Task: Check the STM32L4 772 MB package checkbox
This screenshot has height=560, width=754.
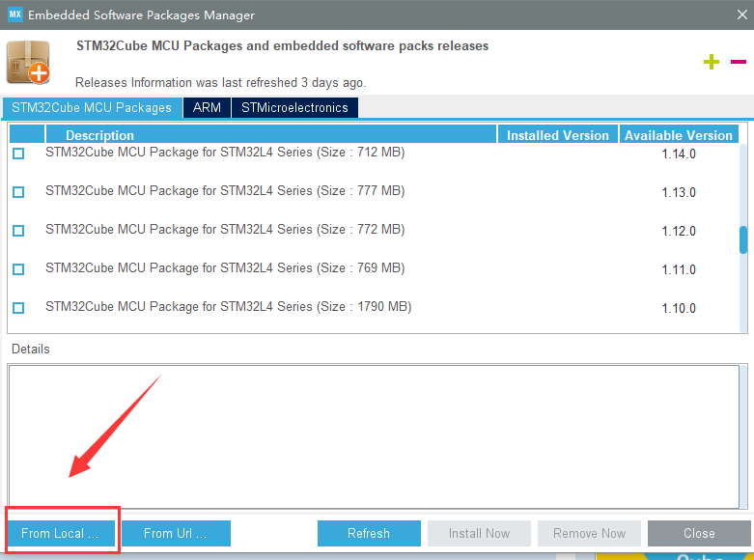Action: point(18,231)
